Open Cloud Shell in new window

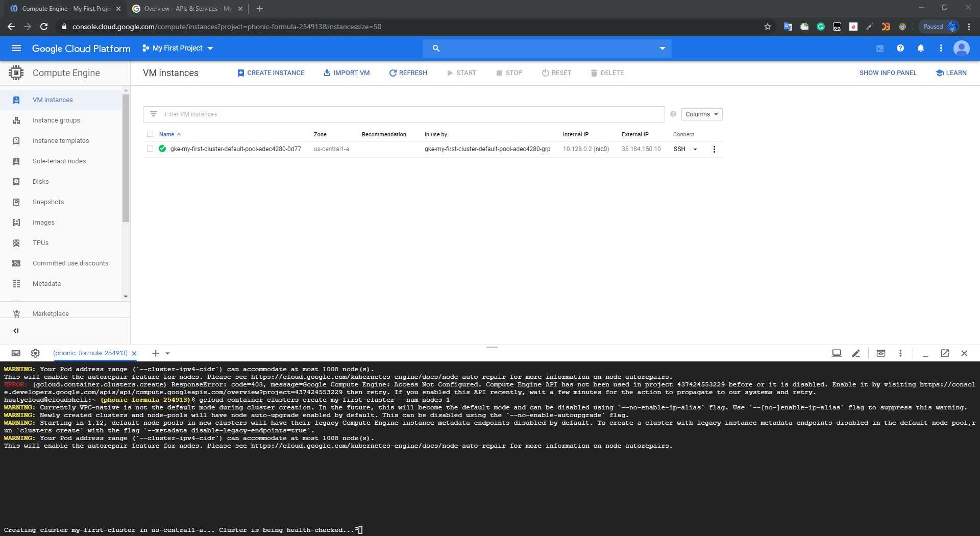[944, 353]
